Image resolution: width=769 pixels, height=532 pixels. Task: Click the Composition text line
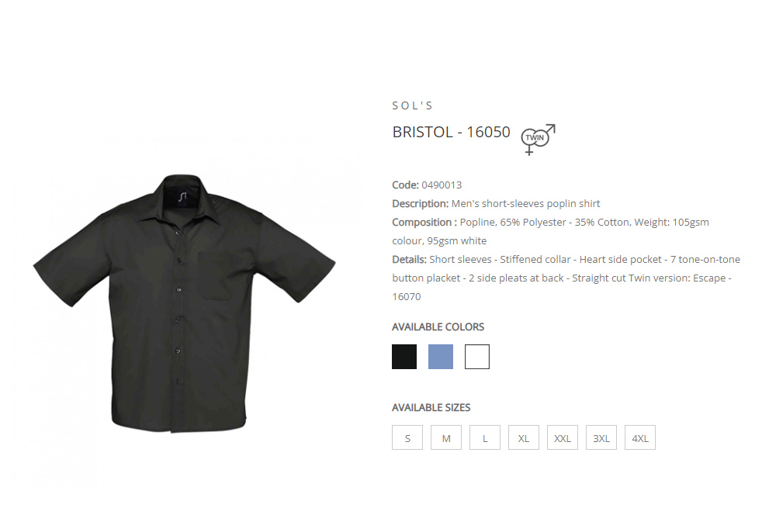click(x=550, y=231)
